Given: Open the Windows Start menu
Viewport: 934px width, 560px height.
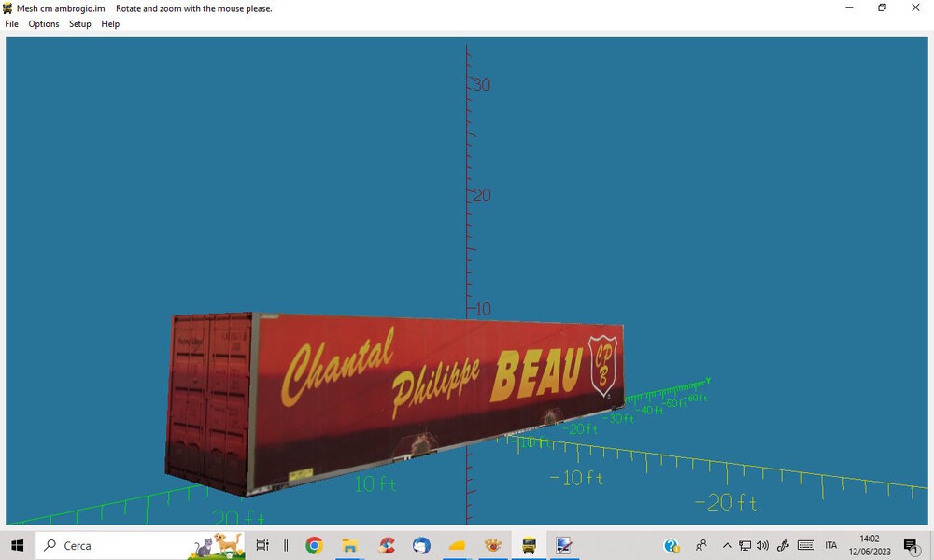Looking at the screenshot, I should (x=17, y=545).
